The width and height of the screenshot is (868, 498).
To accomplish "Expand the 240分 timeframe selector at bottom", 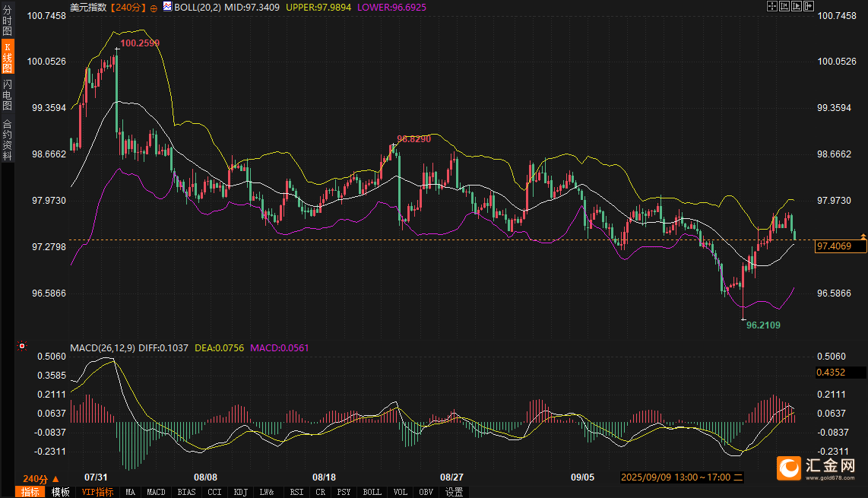I will 40,478.
